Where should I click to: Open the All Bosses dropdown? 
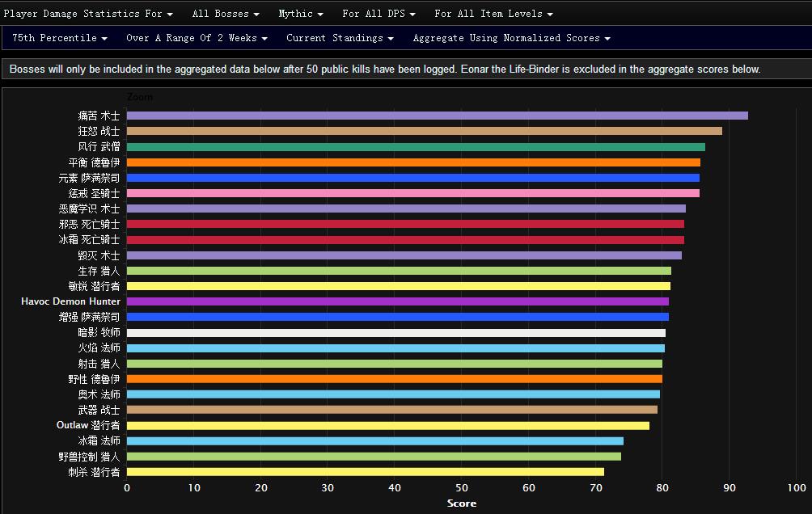pyautogui.click(x=226, y=14)
